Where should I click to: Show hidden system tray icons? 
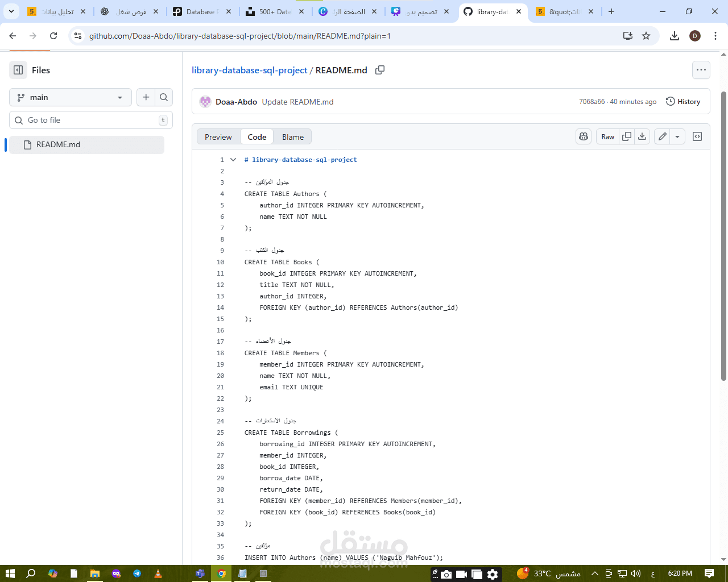[595, 573]
